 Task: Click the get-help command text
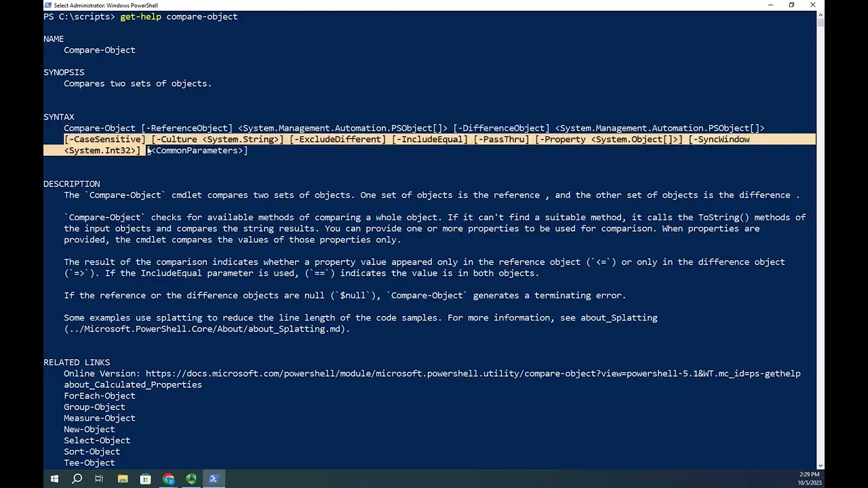(140, 16)
